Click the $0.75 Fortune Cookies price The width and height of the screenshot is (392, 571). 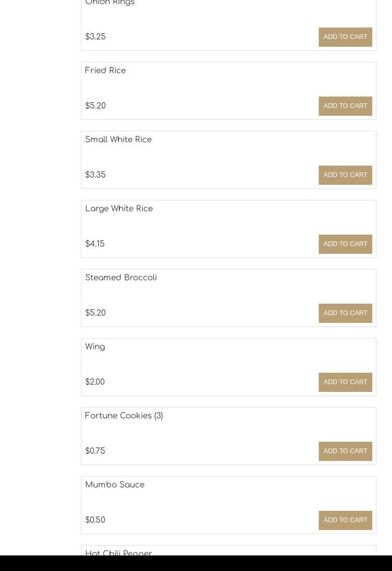[95, 451]
